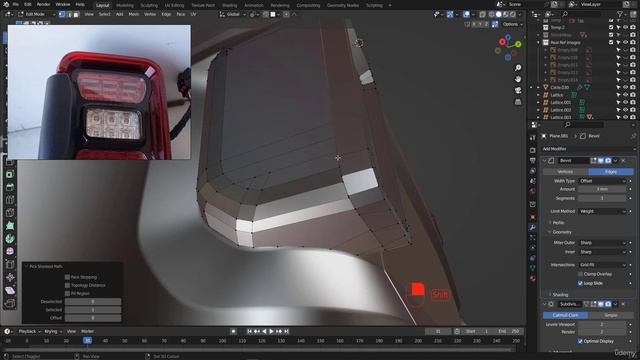The width and height of the screenshot is (640, 360).
Task: Hide Circle.030 with its eye icon
Action: (x=625, y=87)
